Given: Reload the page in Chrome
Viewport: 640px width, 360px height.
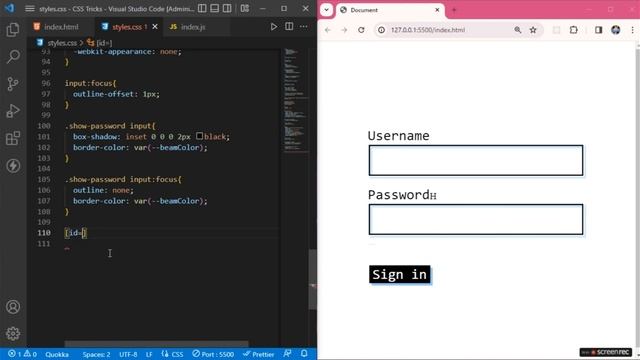Looking at the screenshot, I should pyautogui.click(x=361, y=30).
